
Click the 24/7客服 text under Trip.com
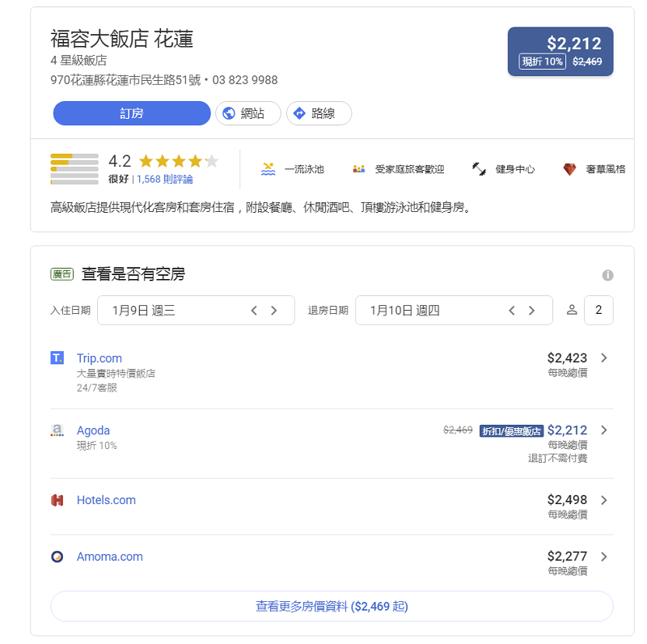(97, 388)
